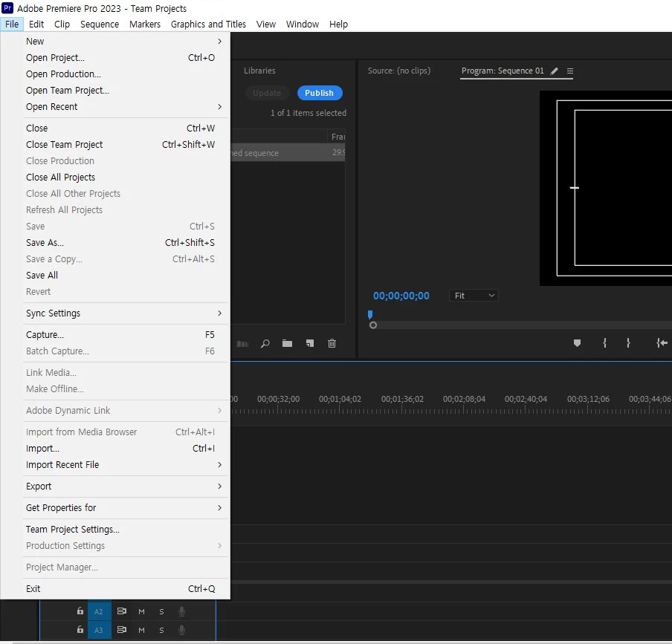Close the open File menu
Image resolution: width=672 pixels, height=644 pixels.
click(12, 24)
